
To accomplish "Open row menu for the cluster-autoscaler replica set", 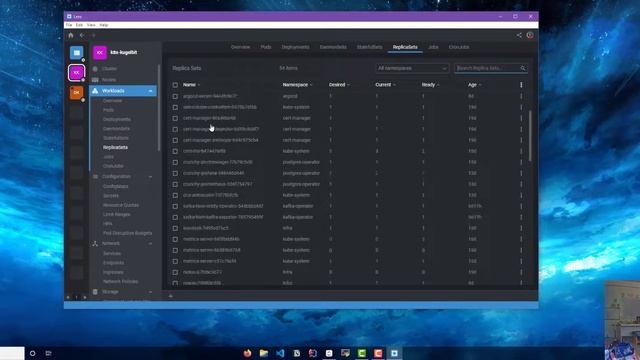I will [521, 107].
